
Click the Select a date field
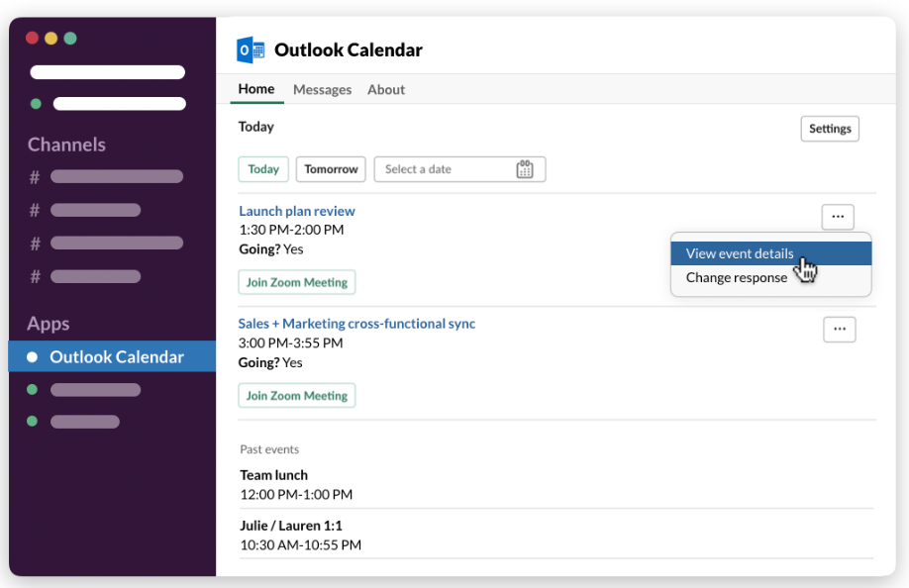[x=446, y=169]
